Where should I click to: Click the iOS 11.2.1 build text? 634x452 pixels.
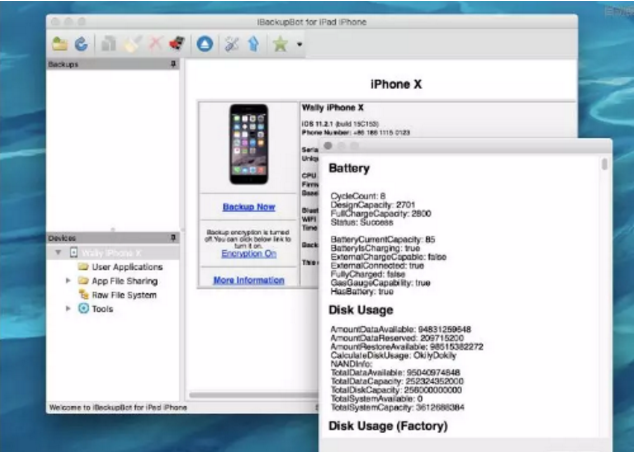[340, 124]
